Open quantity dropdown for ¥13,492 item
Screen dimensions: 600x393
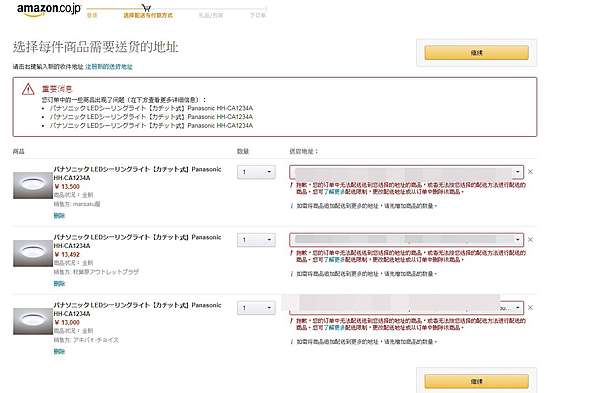click(x=256, y=240)
